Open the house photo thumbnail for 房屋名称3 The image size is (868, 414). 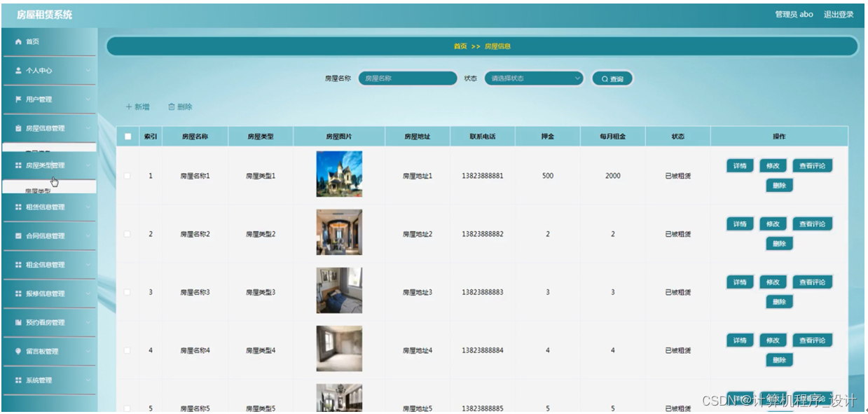point(339,290)
